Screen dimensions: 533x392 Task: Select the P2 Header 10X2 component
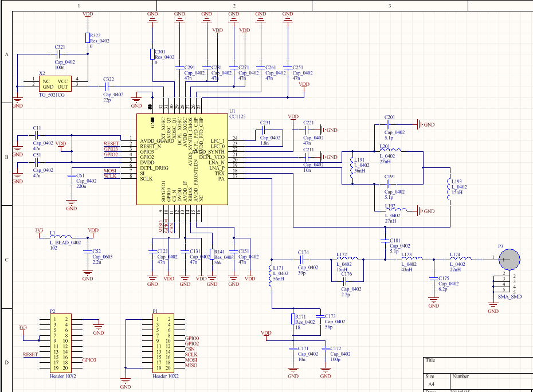61,343
